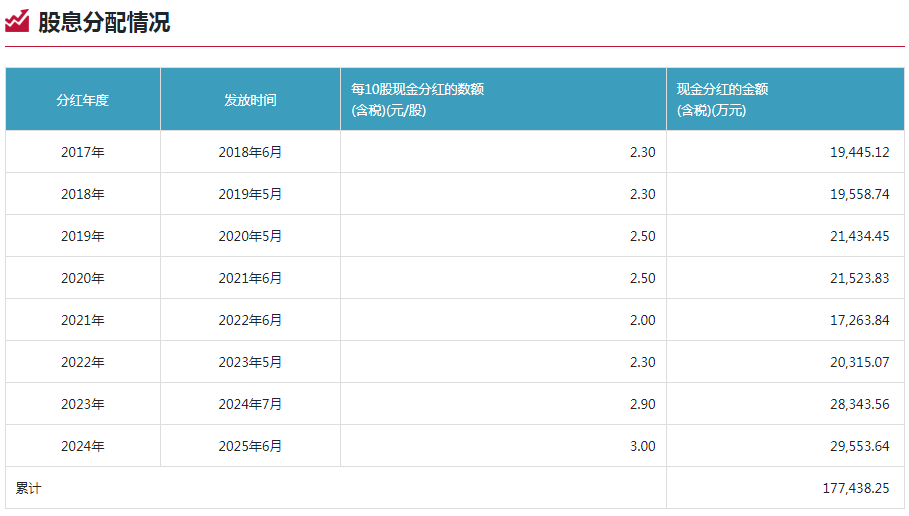Viewport: 909px width, 516px height.
Task: Click the 2020年5月 payout date cell
Action: [x=250, y=236]
